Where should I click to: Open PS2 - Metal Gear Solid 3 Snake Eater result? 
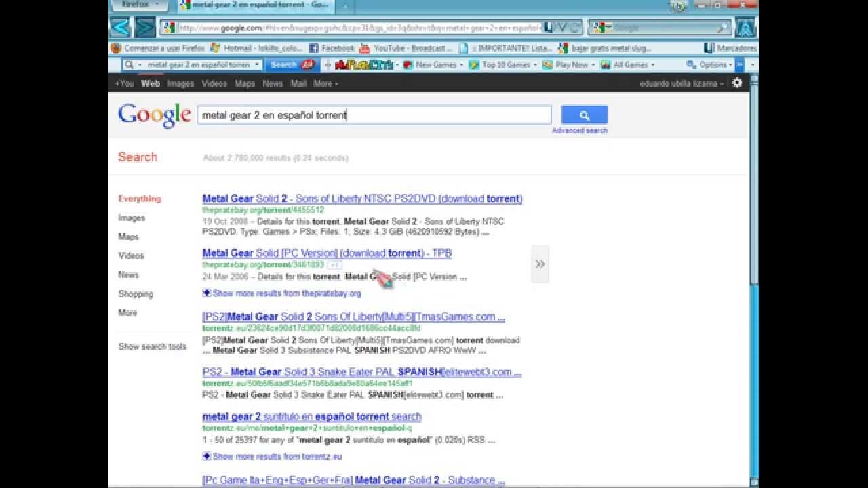tap(361, 371)
